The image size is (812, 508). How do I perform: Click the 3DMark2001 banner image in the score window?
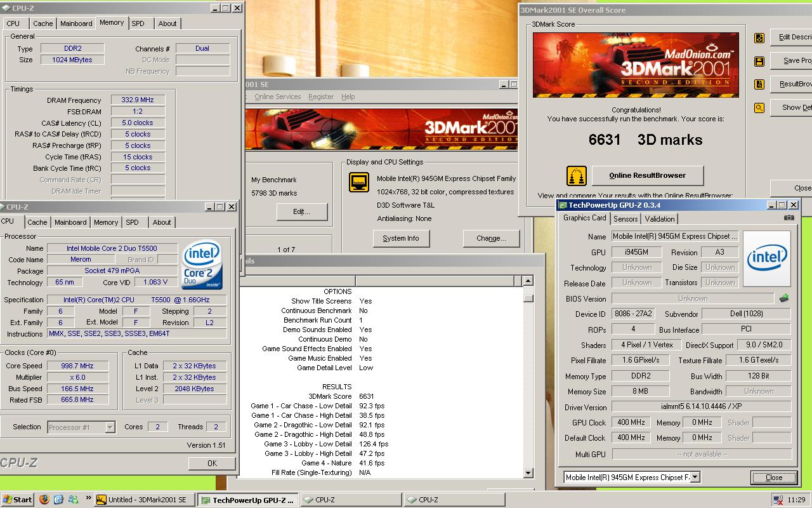click(x=636, y=65)
